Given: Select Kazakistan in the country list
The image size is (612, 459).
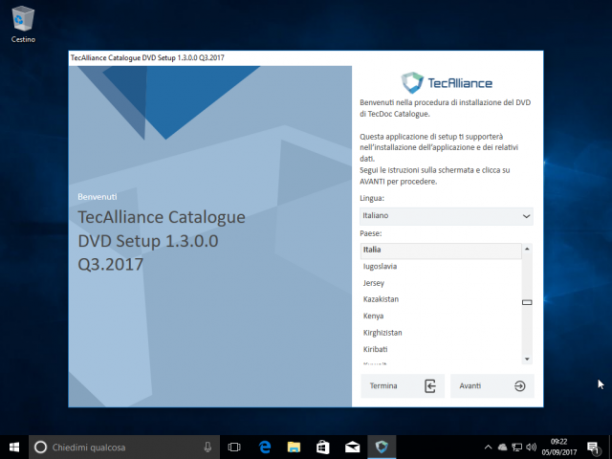Looking at the screenshot, I should click(x=441, y=299).
